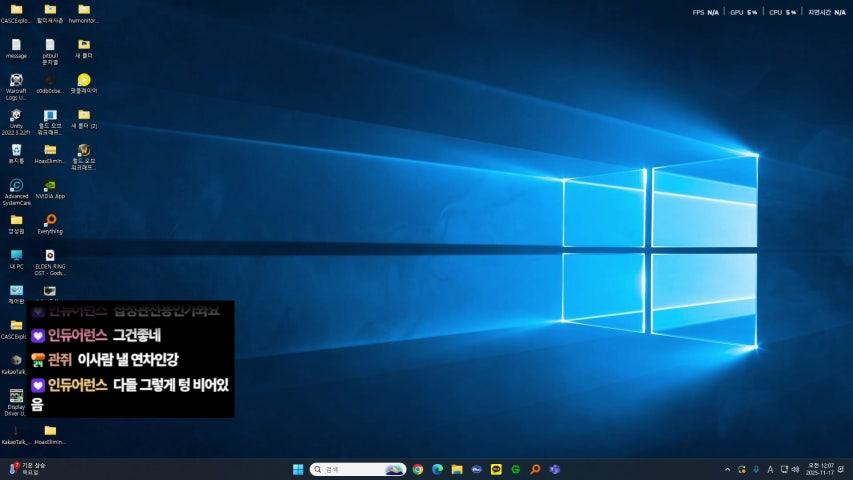Viewport: 853px width, 480px height.
Task: Toggle the input language indicator in tray
Action: click(769, 469)
